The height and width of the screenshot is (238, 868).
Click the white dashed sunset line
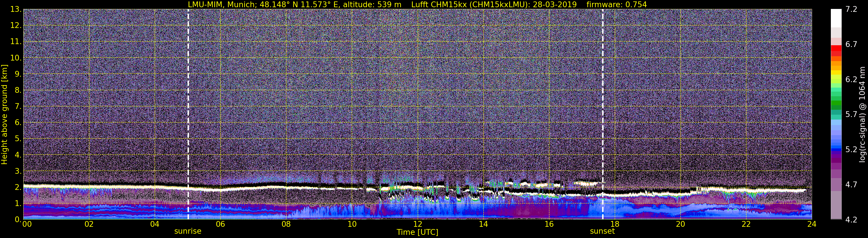[x=602, y=114]
